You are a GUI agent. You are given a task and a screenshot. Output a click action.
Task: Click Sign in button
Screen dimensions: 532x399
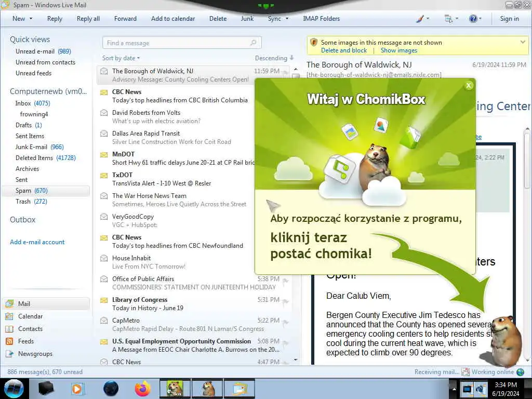509,19
